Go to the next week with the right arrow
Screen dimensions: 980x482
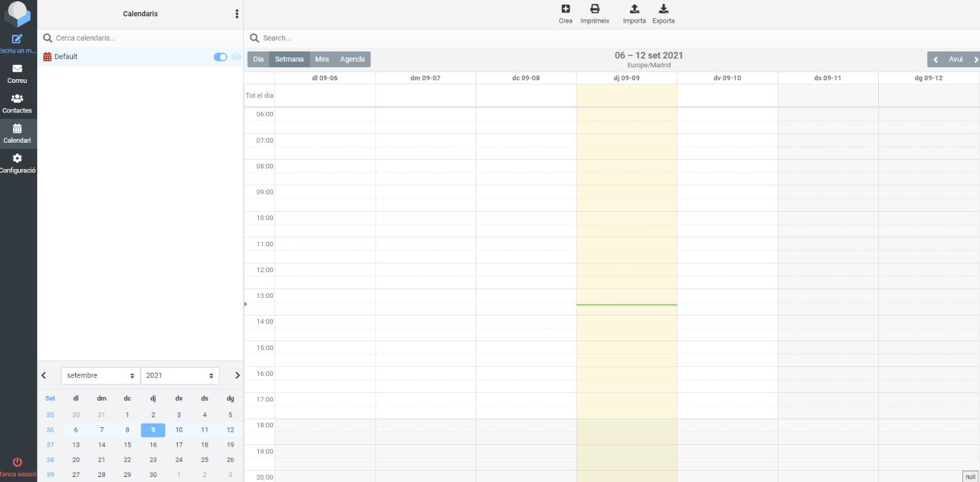coord(975,60)
